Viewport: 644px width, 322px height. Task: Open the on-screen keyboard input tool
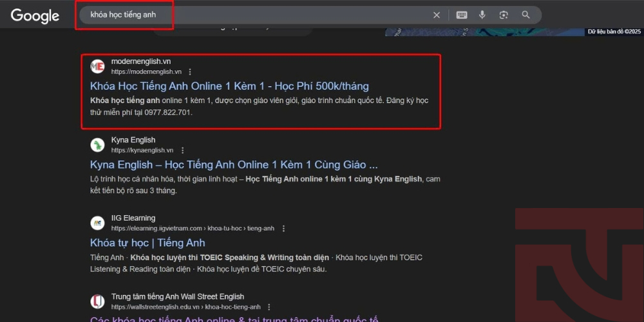462,15
